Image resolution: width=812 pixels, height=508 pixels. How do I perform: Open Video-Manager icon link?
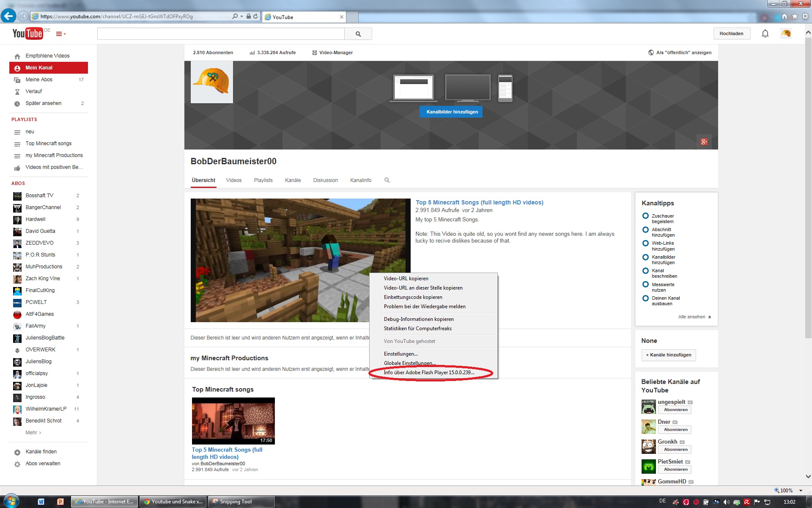coord(315,53)
